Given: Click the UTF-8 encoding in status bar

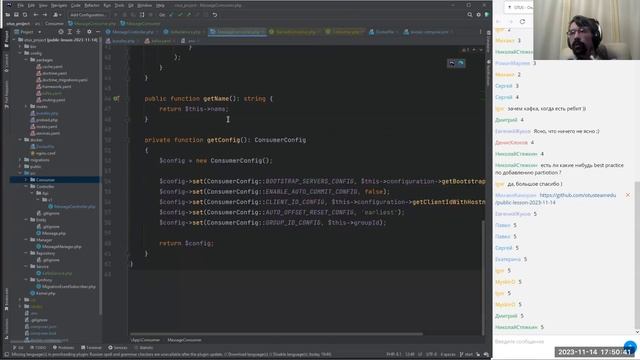Looking at the screenshot, I should click(431, 354).
